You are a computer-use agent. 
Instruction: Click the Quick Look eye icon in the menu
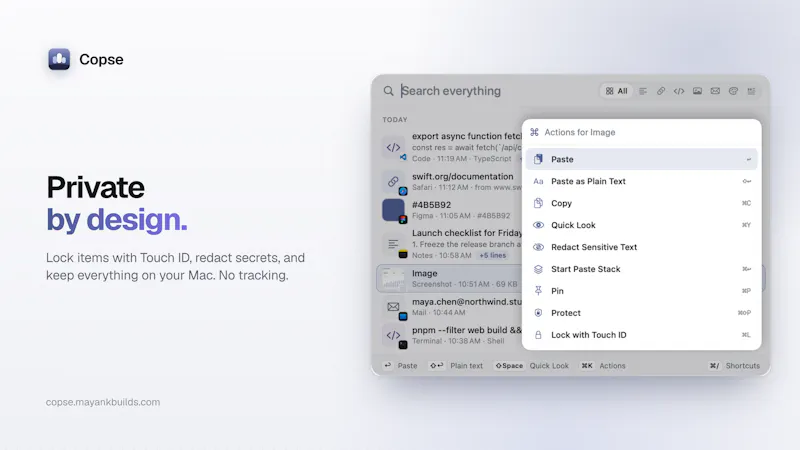(x=538, y=225)
